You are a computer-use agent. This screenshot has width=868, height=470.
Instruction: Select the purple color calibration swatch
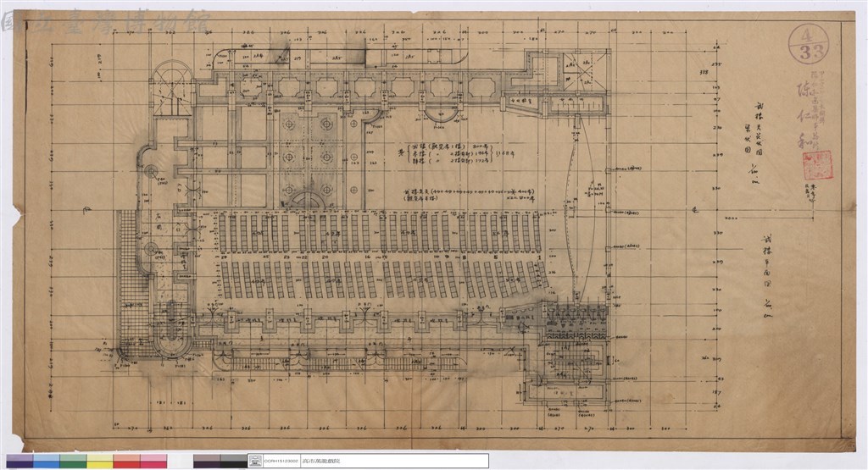[19, 462]
